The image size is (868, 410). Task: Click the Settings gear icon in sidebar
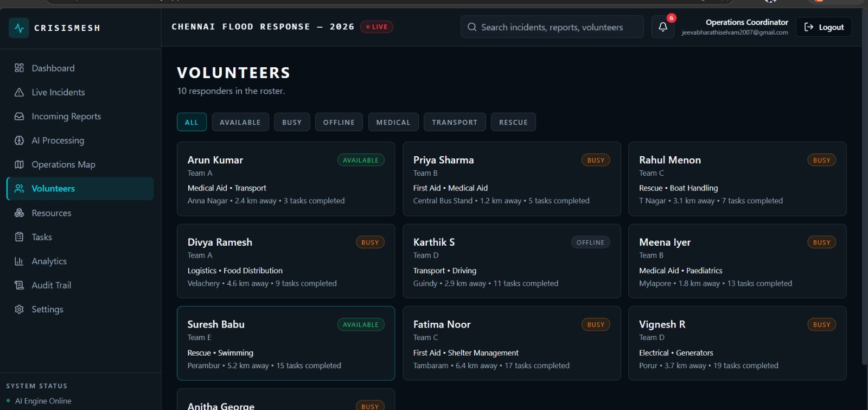click(20, 309)
